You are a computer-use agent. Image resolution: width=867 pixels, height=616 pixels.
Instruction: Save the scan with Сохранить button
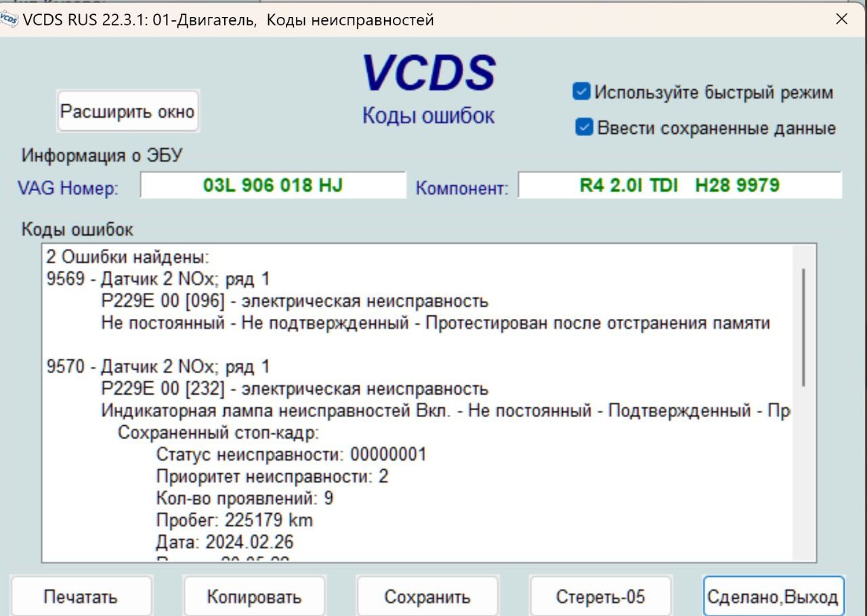point(427,596)
